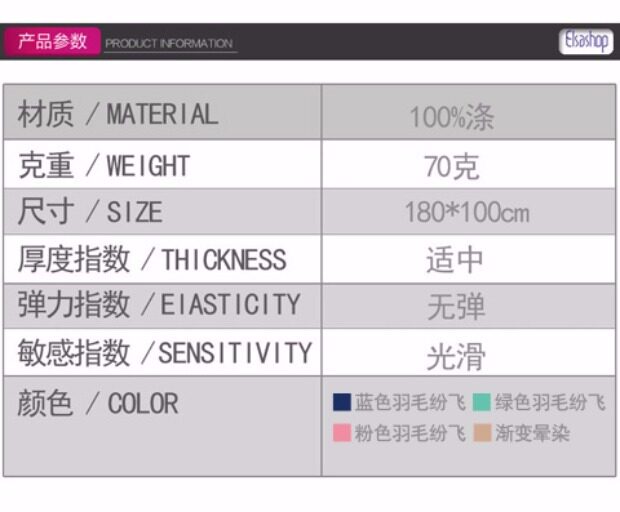The height and width of the screenshot is (512, 620).
Task: Click the PRODUCT INFORMATION heading text
Action: pyautogui.click(x=169, y=44)
